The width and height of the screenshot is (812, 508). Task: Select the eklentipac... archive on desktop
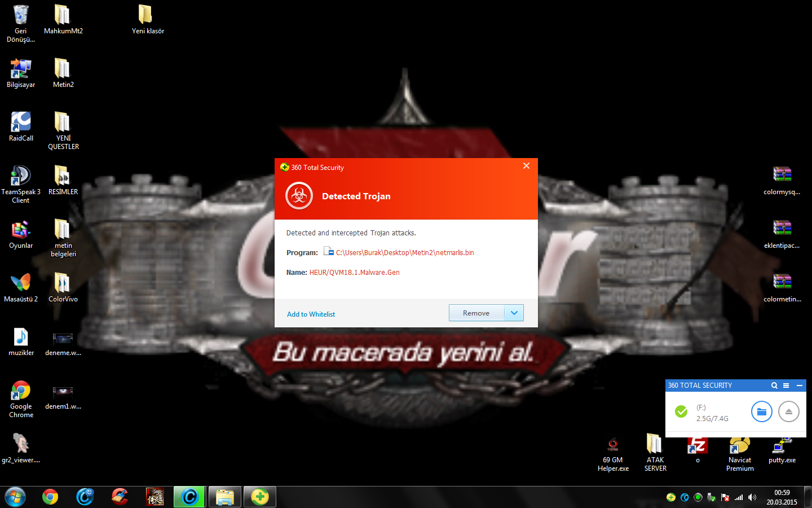[x=782, y=234]
